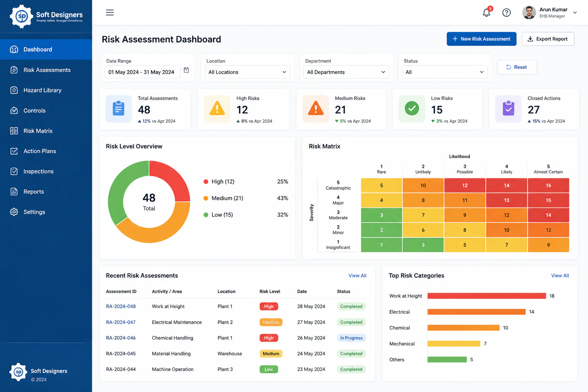This screenshot has height=392, width=588.
Task: Click the New Risk Assessment button
Action: pos(482,39)
